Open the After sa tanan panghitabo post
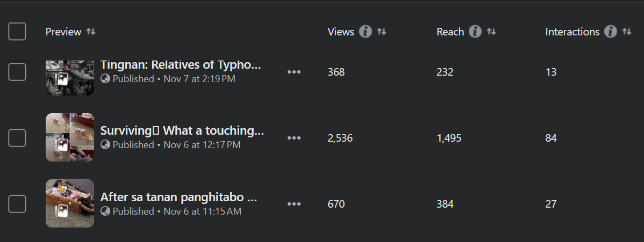Image resolution: width=644 pixels, height=242 pixels. pos(178,197)
